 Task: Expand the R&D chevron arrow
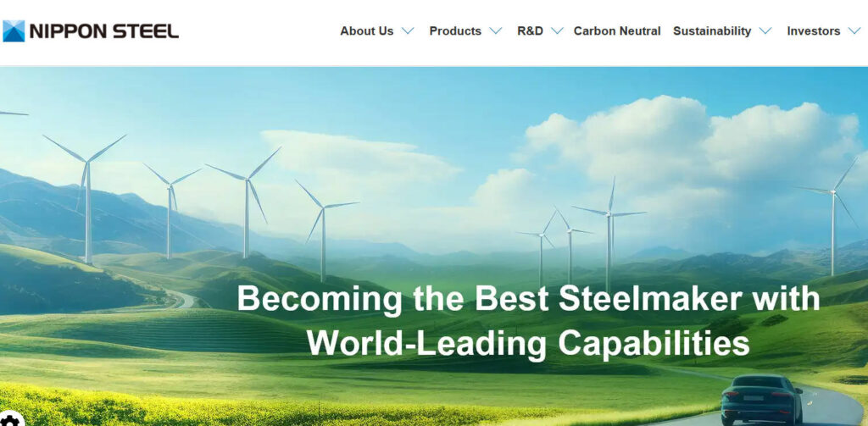558,31
